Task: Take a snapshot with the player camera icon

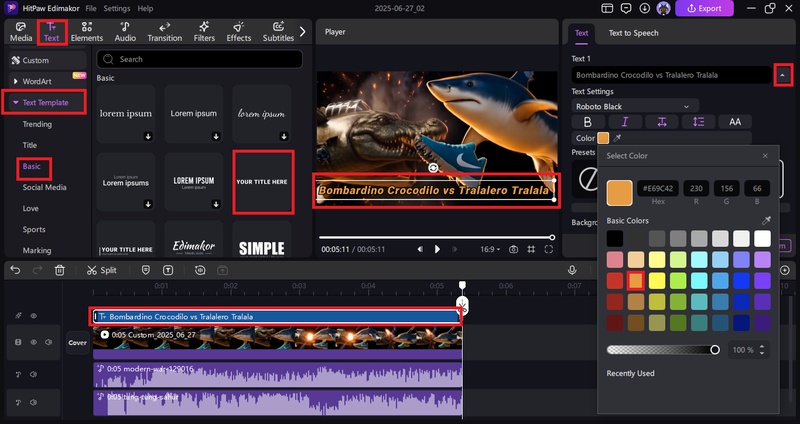Action: click(x=513, y=249)
